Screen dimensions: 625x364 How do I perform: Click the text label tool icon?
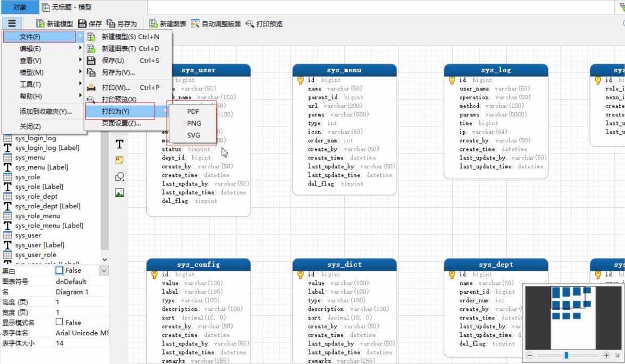[120, 144]
